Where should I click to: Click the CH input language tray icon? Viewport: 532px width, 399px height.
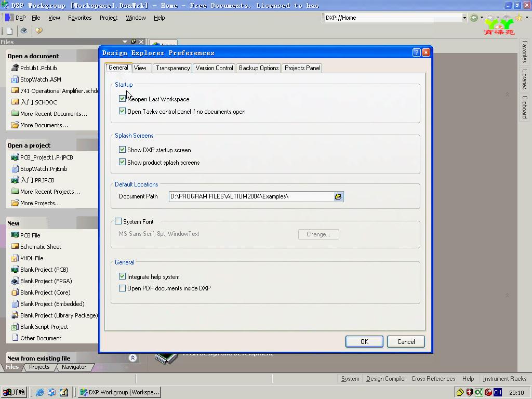pos(497,392)
